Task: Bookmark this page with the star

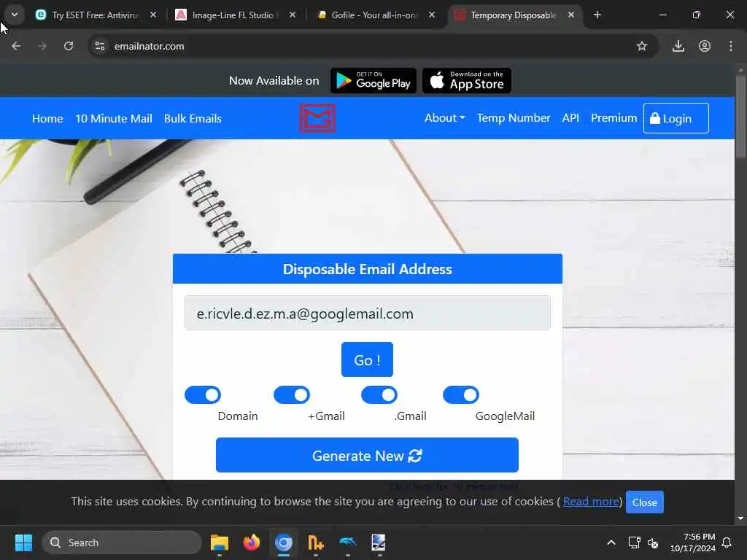Action: (x=642, y=46)
